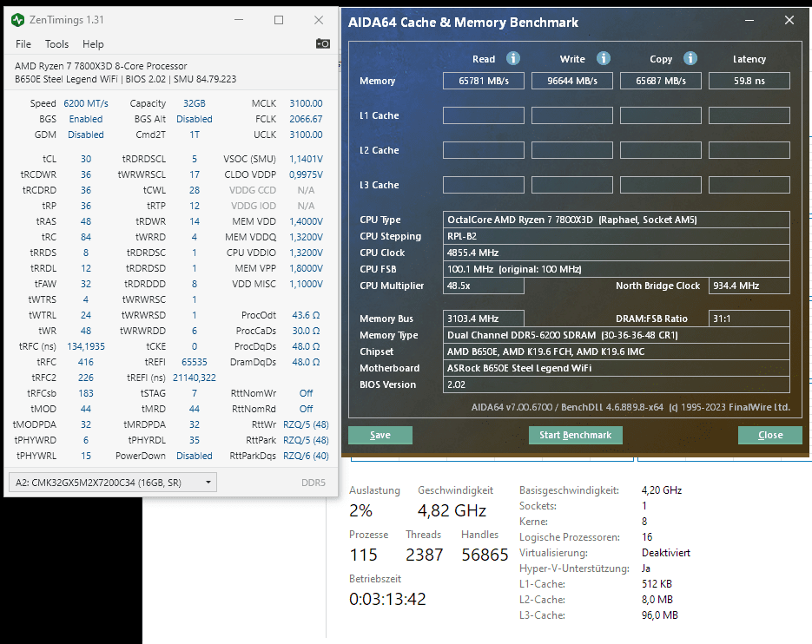The width and height of the screenshot is (812, 644).
Task: Click the Memory Copy result field
Action: 661,81
